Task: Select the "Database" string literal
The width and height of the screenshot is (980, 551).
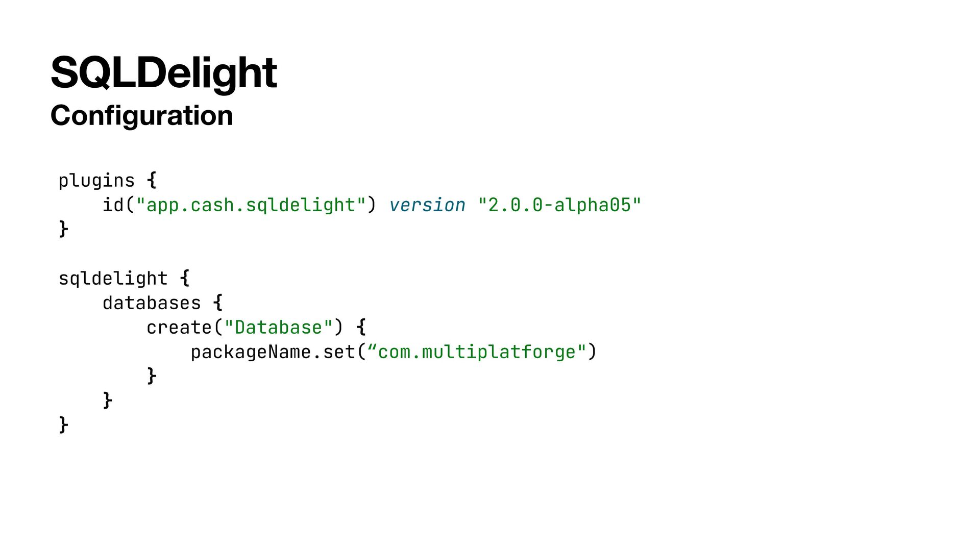Action: [x=278, y=328]
